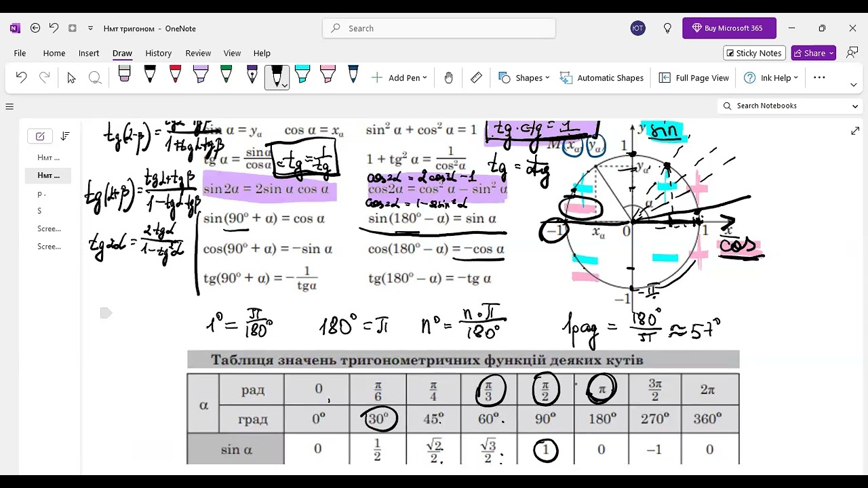The width and height of the screenshot is (868, 488).
Task: Choose the Lasso Select tool
Action: click(x=95, y=78)
